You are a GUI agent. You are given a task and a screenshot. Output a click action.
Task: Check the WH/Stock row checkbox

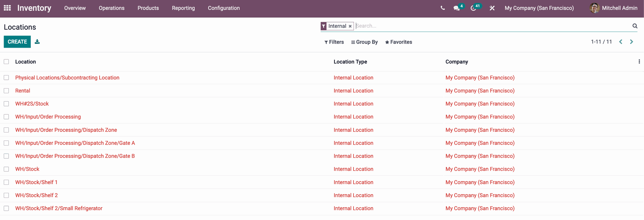[x=6, y=169]
